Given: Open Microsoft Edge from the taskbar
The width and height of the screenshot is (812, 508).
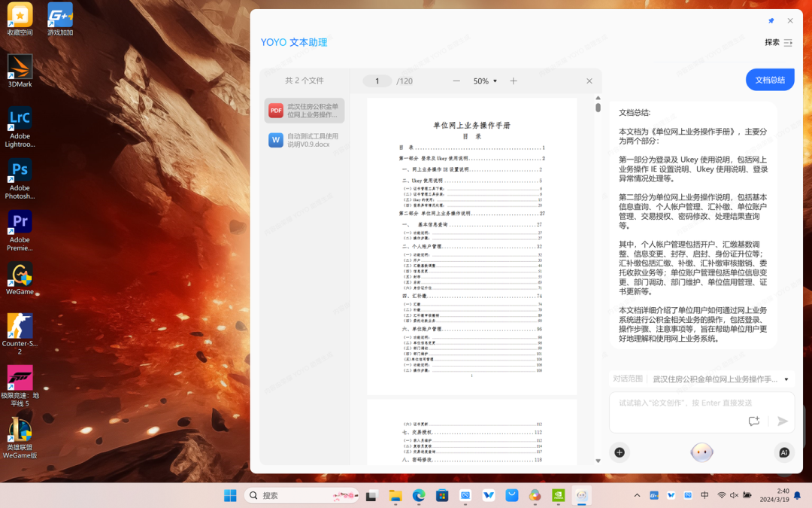Looking at the screenshot, I should coord(419,495).
